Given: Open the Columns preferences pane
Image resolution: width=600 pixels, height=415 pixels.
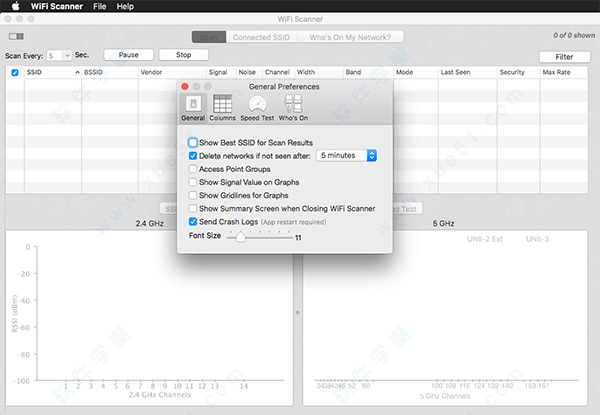Looking at the screenshot, I should pos(222,107).
